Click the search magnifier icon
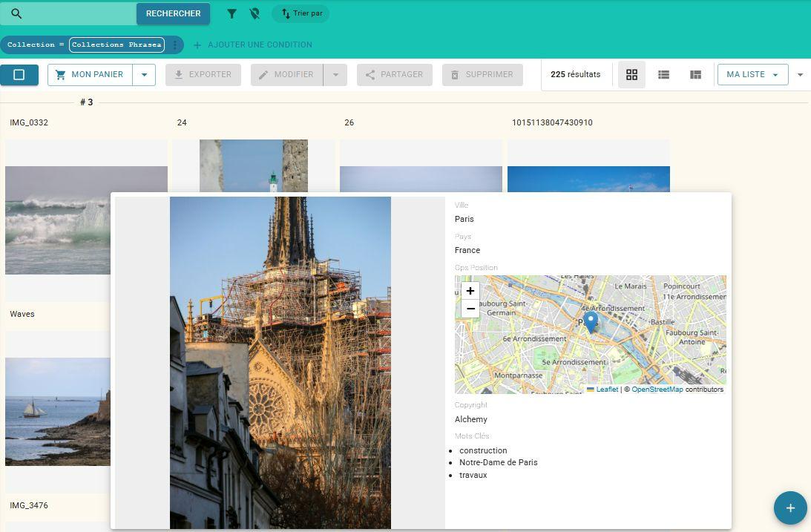 16,13
